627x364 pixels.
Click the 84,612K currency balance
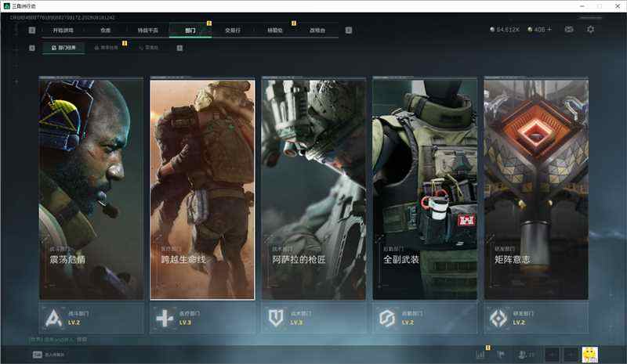pos(505,30)
